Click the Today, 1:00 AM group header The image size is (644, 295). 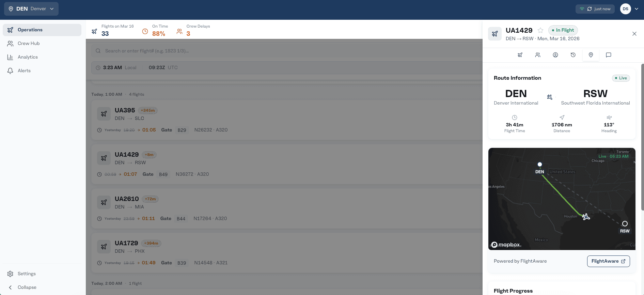(x=107, y=94)
